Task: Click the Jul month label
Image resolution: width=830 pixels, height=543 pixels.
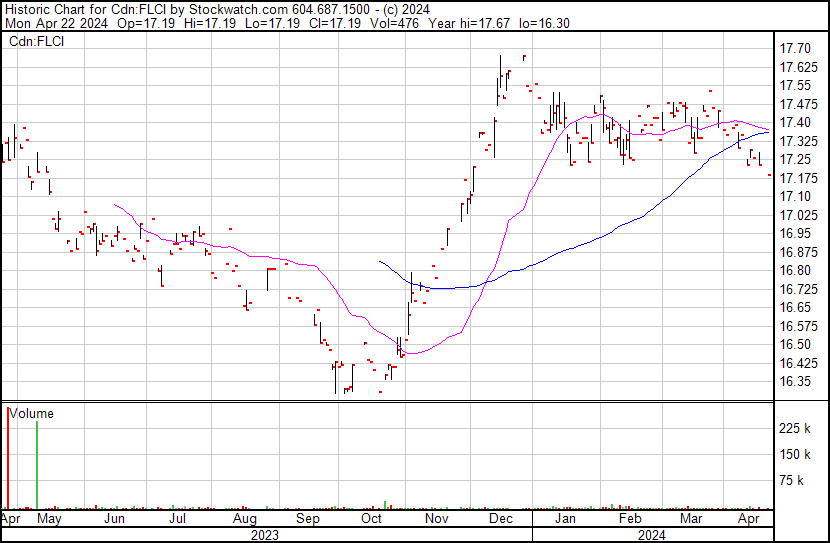Action: [x=177, y=519]
